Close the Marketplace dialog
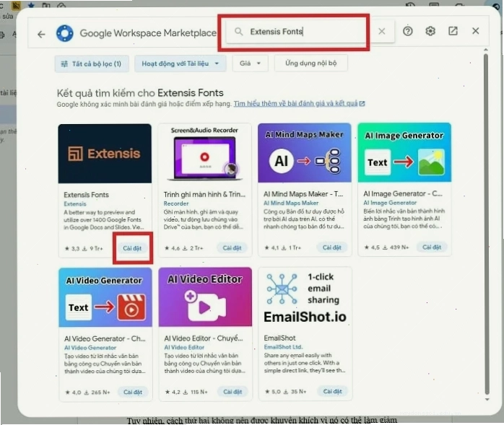504x425 pixels. pos(475,31)
